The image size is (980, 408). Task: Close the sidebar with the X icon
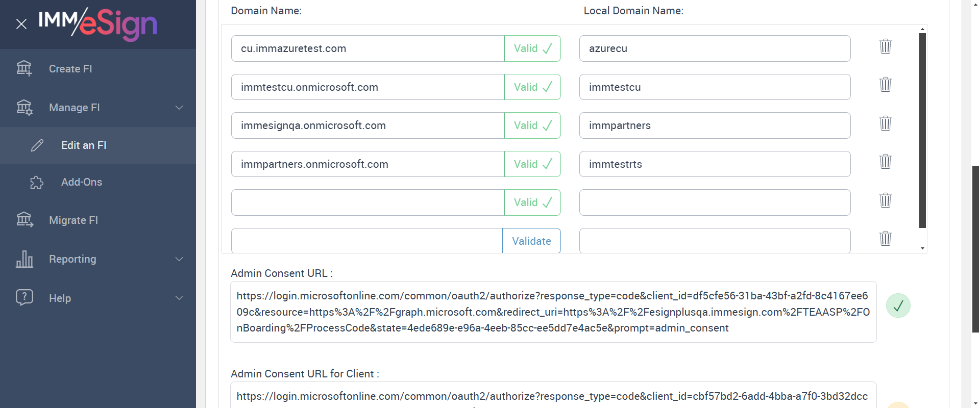(21, 24)
